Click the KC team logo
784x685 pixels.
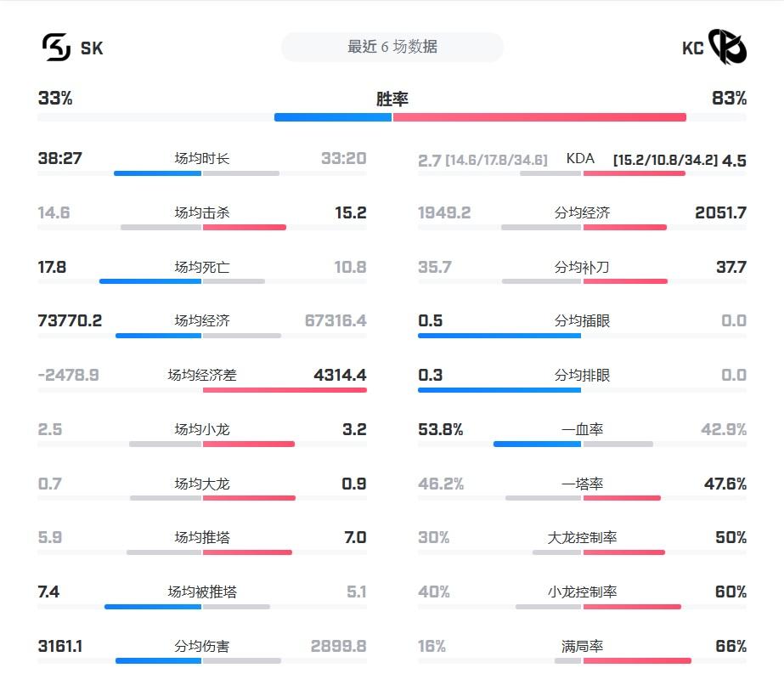click(728, 48)
